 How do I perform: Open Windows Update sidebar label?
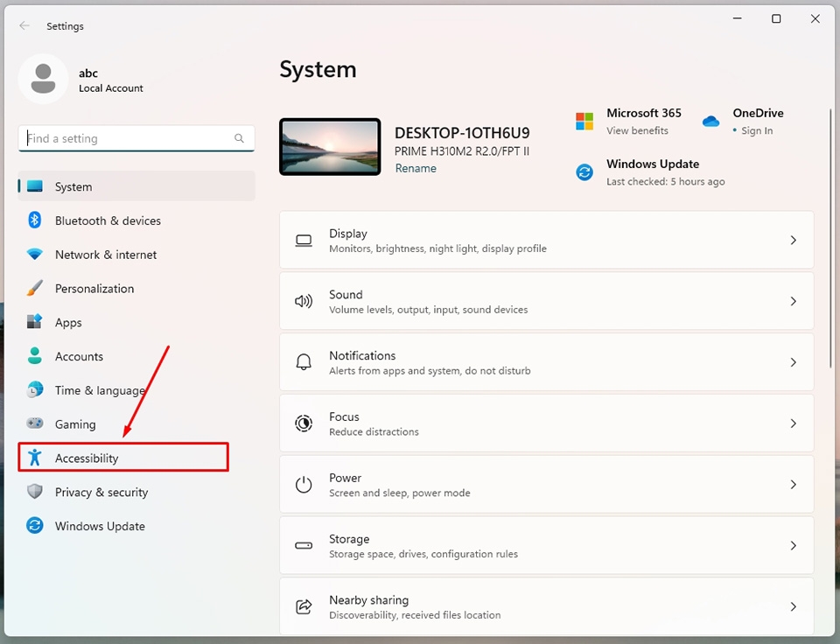[x=100, y=526]
